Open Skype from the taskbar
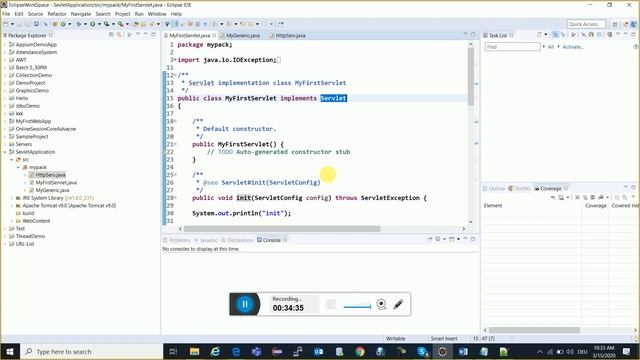640x360 pixels. click(x=422, y=351)
